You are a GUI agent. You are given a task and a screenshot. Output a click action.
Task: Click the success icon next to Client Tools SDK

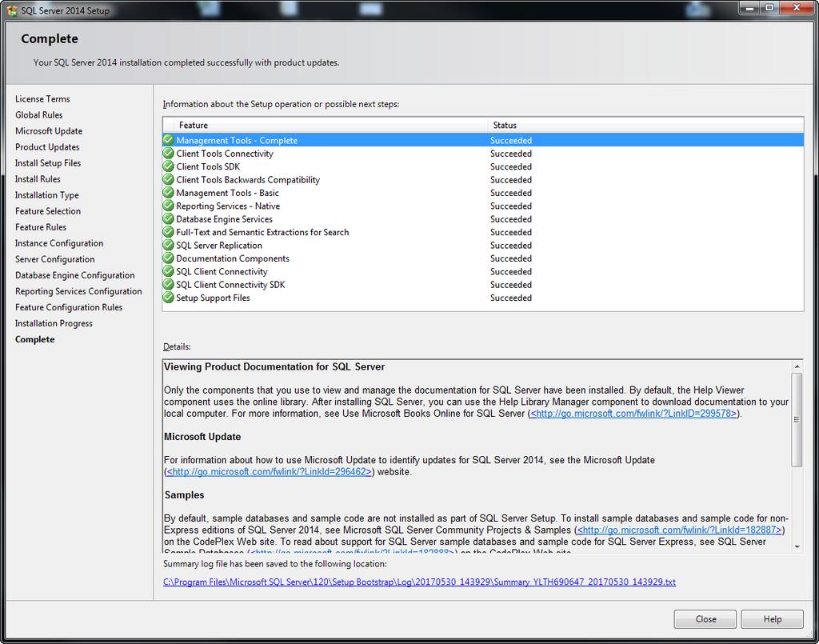tap(168, 166)
